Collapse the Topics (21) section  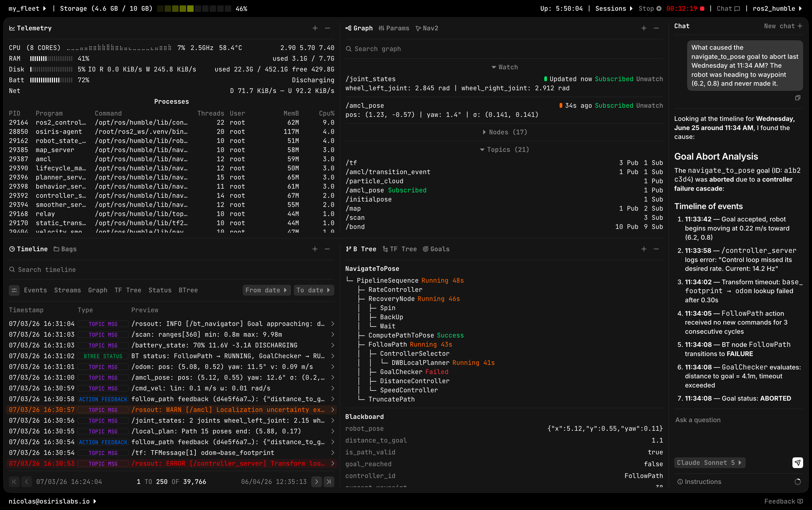click(x=504, y=150)
